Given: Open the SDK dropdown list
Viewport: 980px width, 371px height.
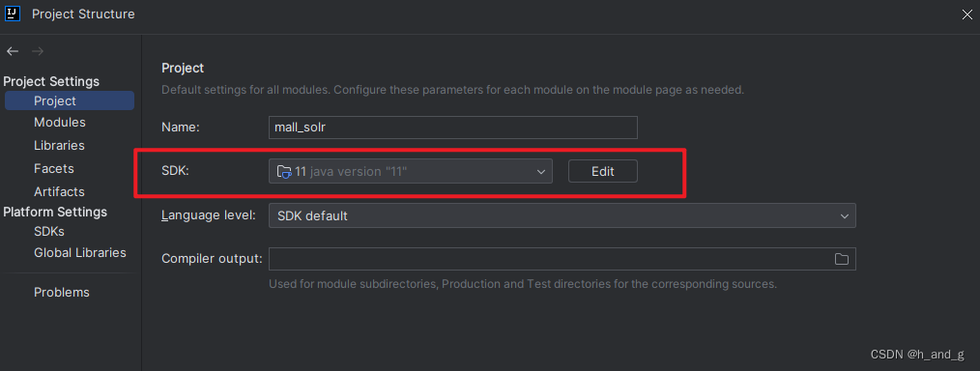Looking at the screenshot, I should click(411, 171).
